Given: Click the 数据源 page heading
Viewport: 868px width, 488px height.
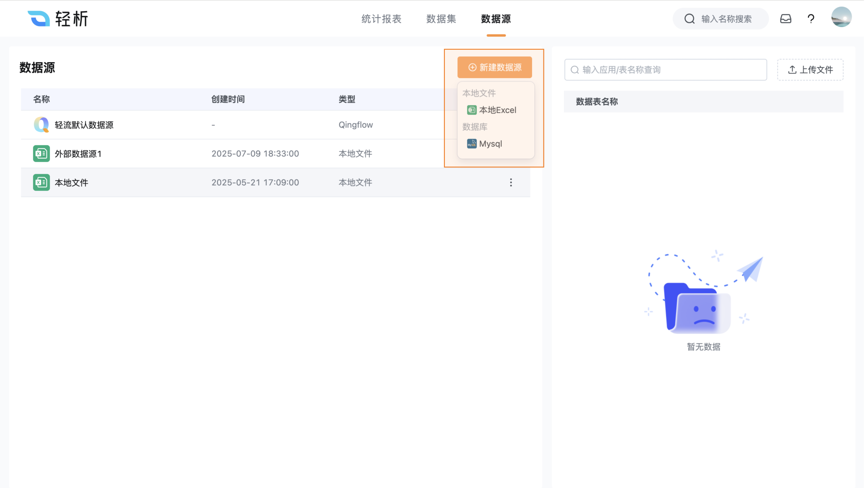Looking at the screenshot, I should coord(37,68).
